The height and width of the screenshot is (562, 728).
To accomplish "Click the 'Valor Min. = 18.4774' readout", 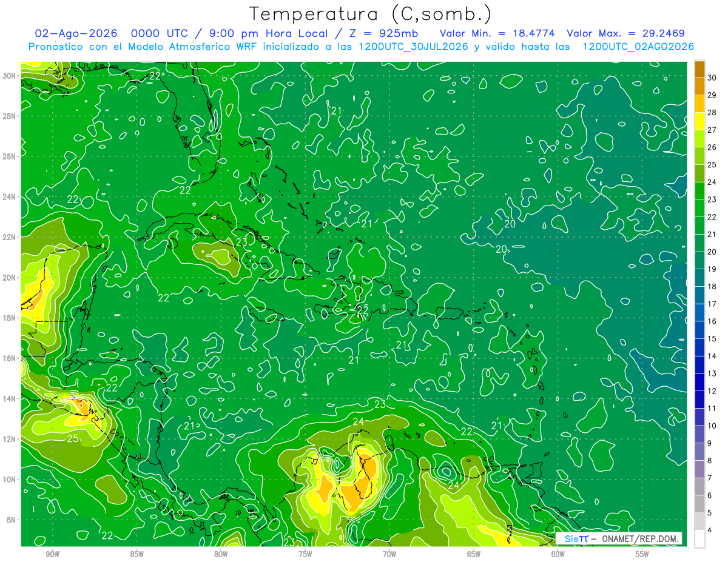I will [497, 33].
